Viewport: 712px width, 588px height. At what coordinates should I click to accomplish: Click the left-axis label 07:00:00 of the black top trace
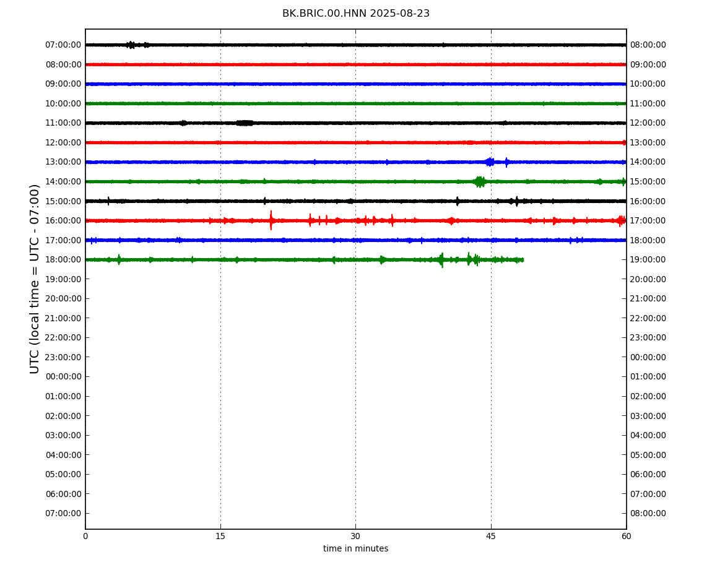click(63, 45)
